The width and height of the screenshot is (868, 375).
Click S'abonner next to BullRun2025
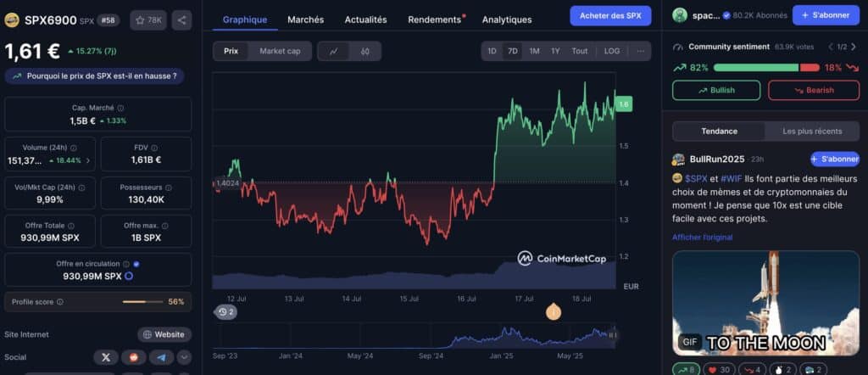[x=835, y=159]
